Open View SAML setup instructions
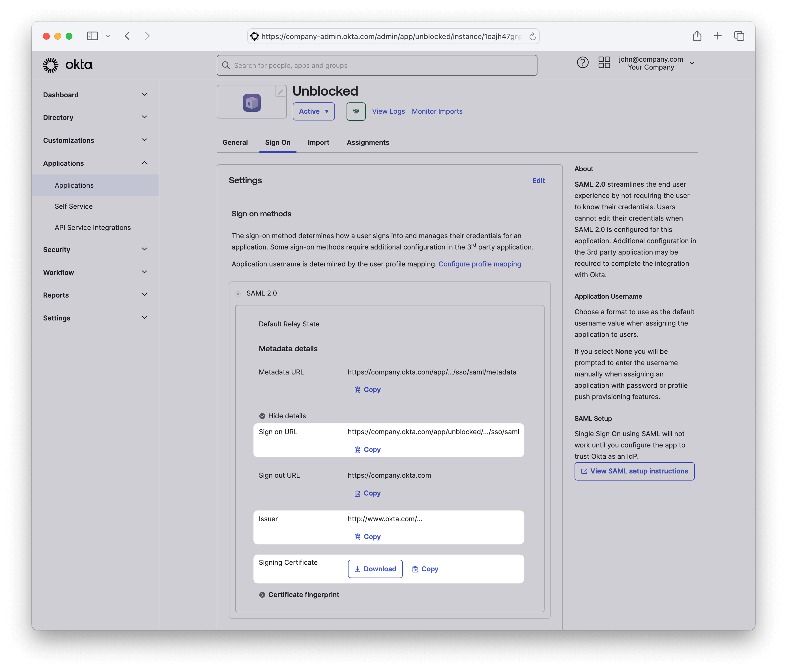 pyautogui.click(x=634, y=471)
